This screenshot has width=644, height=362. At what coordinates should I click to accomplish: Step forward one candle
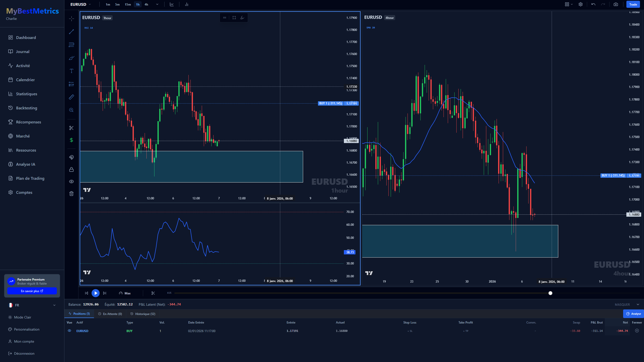[x=105, y=293]
